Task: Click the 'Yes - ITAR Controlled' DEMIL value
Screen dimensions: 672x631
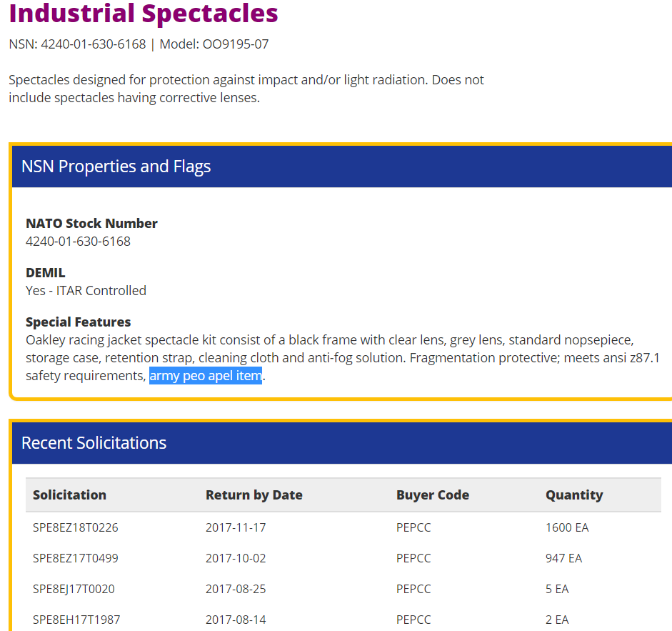Action: (86, 290)
